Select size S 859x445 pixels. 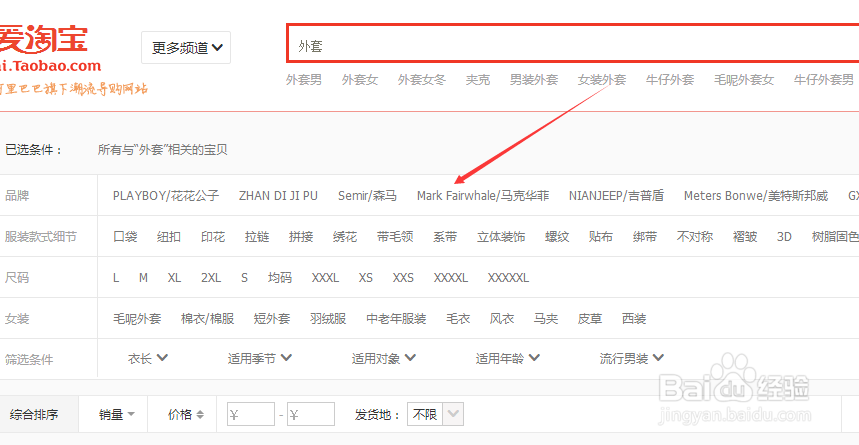click(x=244, y=278)
